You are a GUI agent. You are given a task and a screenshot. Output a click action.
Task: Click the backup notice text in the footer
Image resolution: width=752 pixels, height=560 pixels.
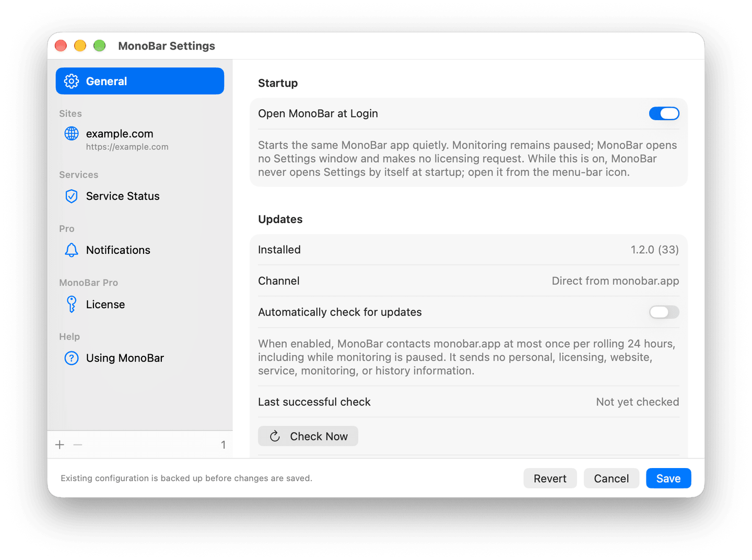click(186, 478)
